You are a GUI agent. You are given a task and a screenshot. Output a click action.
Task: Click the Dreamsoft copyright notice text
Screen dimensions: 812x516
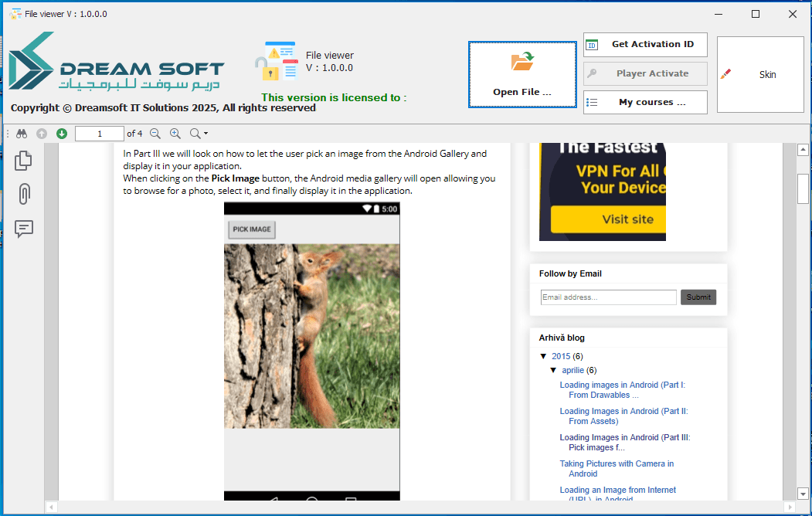click(163, 107)
